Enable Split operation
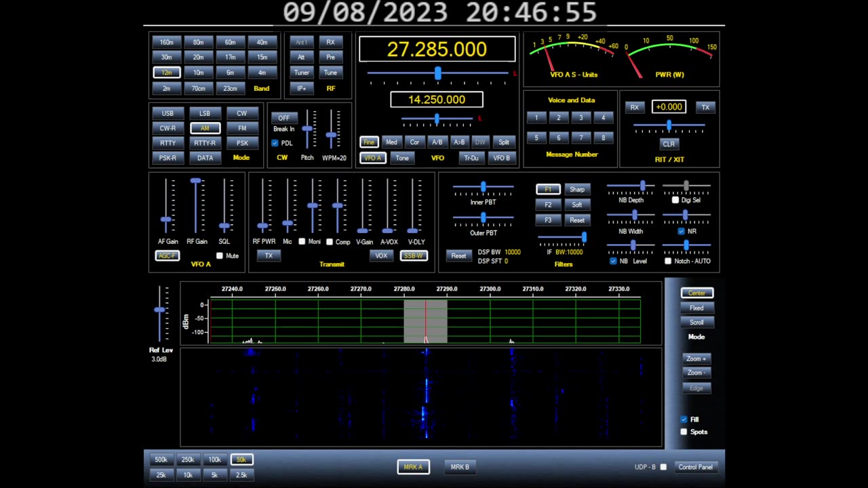Screen dimensions: 868x488 504,142
